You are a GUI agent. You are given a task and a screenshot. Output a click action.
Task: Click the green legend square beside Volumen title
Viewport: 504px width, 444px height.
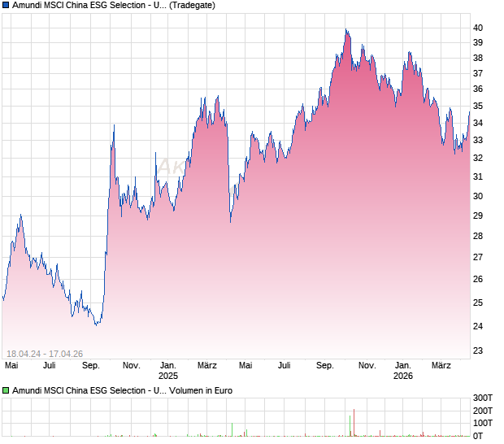coord(6,390)
